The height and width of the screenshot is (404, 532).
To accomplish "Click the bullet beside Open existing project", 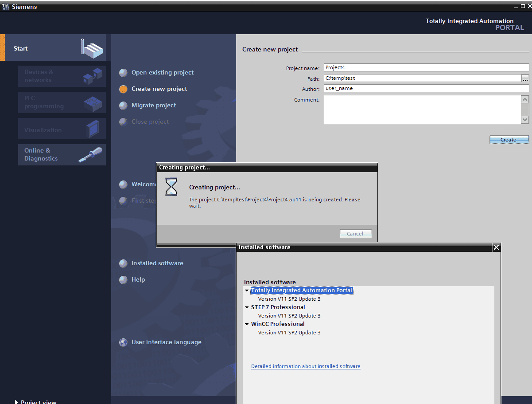I will click(123, 73).
